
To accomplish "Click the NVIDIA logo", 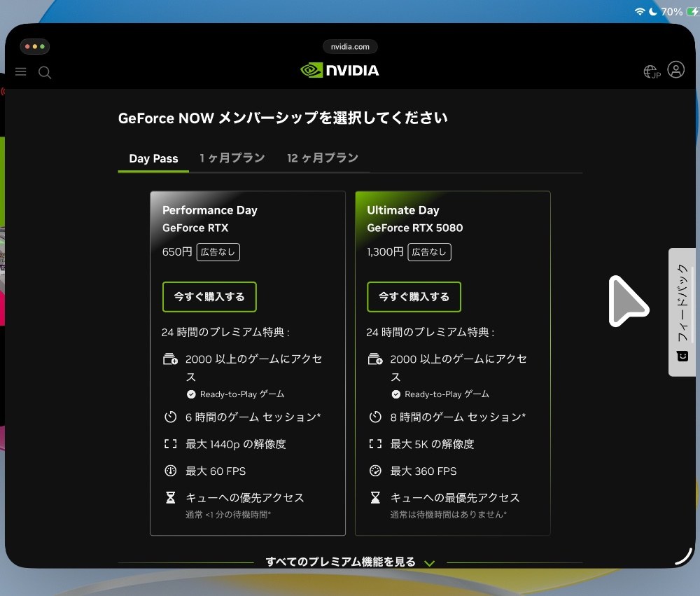I will pos(339,70).
